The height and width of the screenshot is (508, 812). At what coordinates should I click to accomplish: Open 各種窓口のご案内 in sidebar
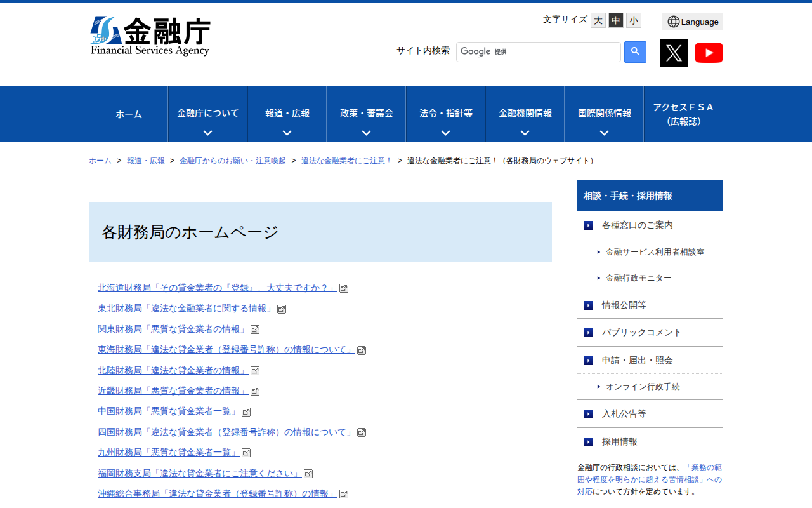tap(650, 225)
